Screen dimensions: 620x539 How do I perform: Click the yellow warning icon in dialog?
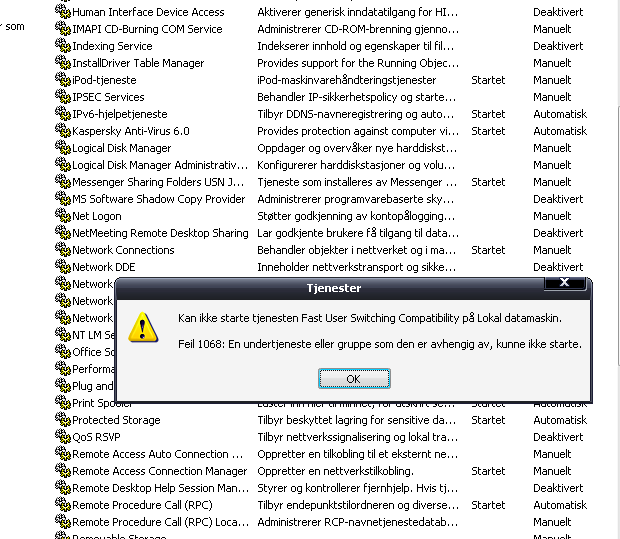143,327
